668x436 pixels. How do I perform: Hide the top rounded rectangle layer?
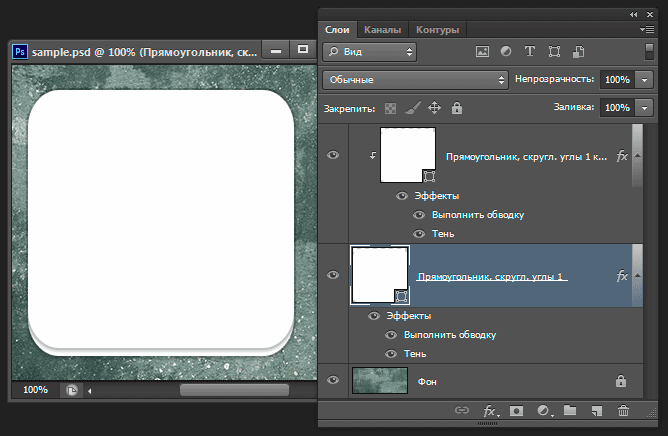pyautogui.click(x=333, y=155)
